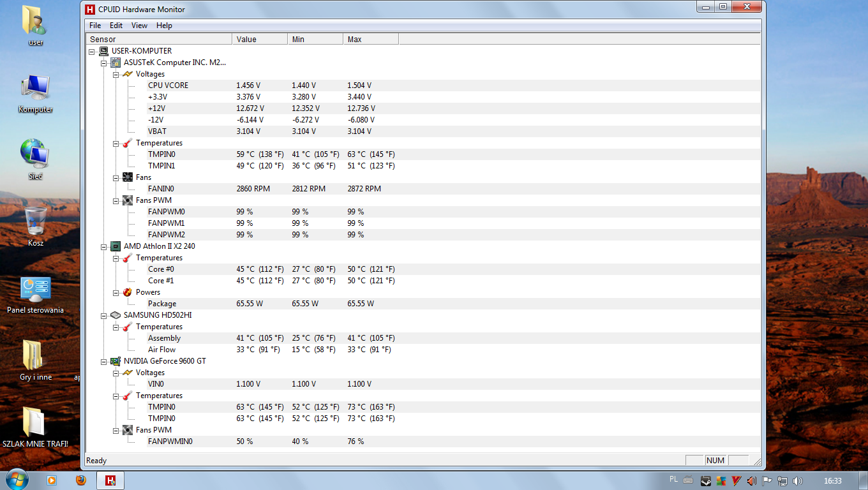Click the motherboard Voltages lightning icon

click(128, 74)
